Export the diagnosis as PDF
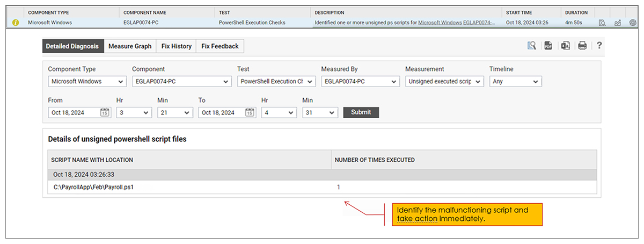 point(548,46)
